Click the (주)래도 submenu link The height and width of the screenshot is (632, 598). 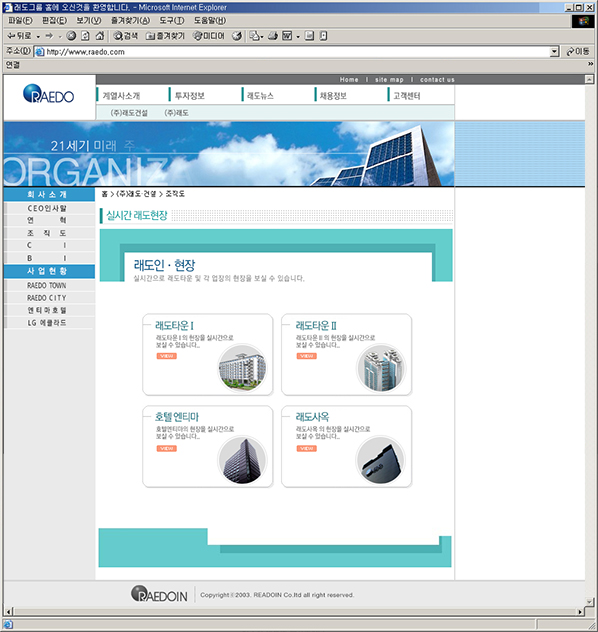point(176,113)
